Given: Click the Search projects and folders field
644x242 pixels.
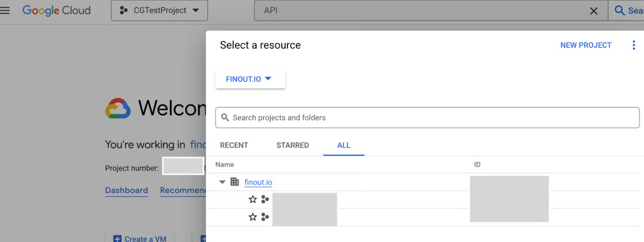Looking at the screenshot, I should click(x=427, y=118).
